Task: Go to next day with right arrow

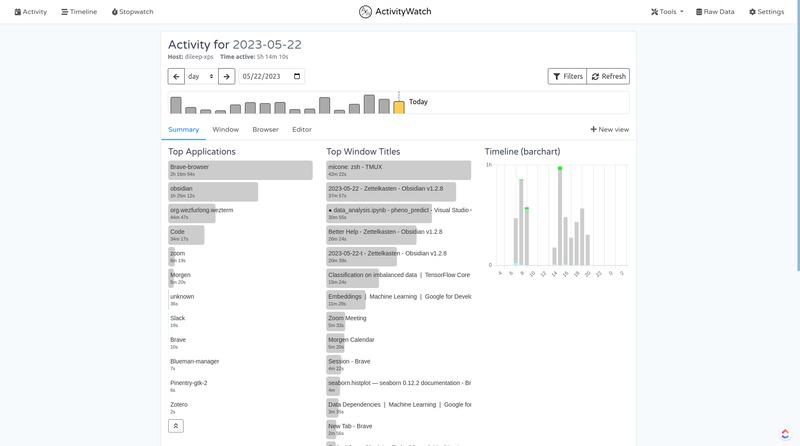Action: [227, 76]
